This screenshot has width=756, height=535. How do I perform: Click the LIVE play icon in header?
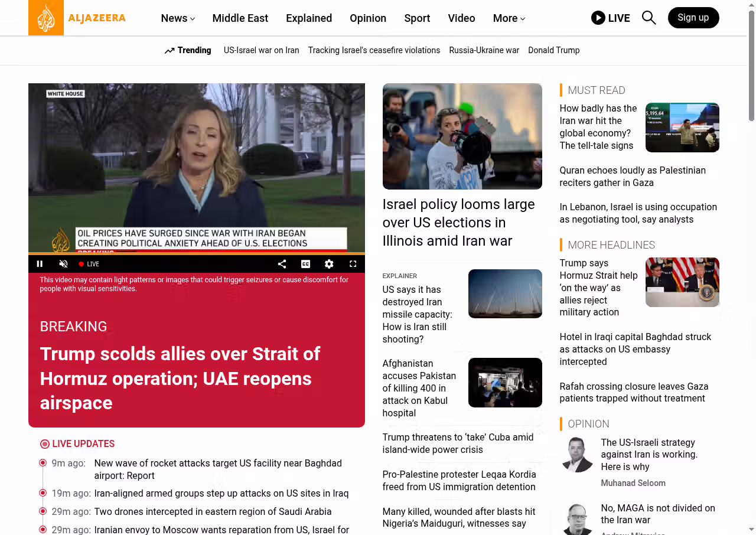tap(598, 18)
